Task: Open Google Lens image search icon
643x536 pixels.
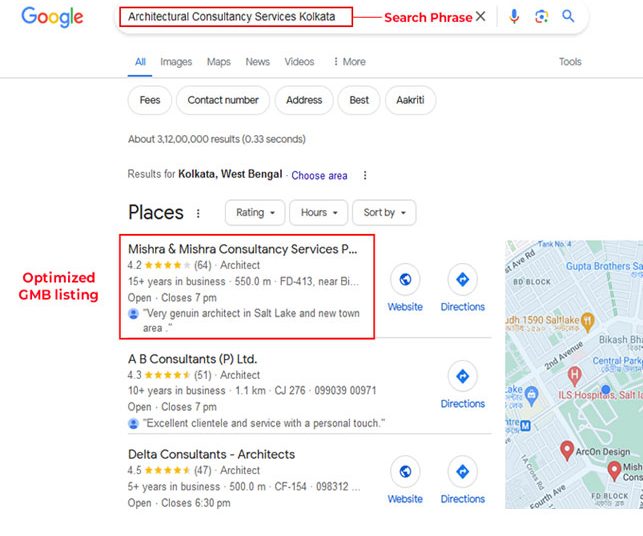Action: pos(541,17)
